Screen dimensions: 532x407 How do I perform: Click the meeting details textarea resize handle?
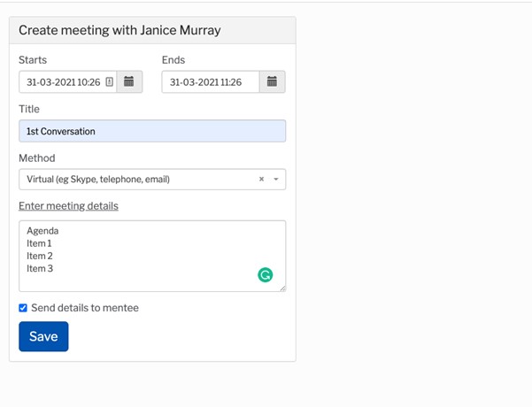(x=282, y=288)
